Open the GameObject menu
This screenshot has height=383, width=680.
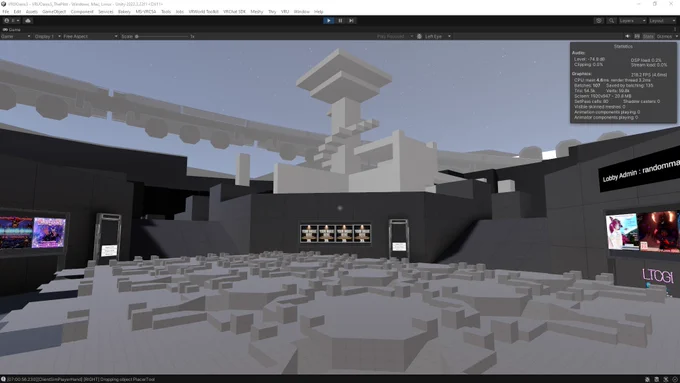54,12
